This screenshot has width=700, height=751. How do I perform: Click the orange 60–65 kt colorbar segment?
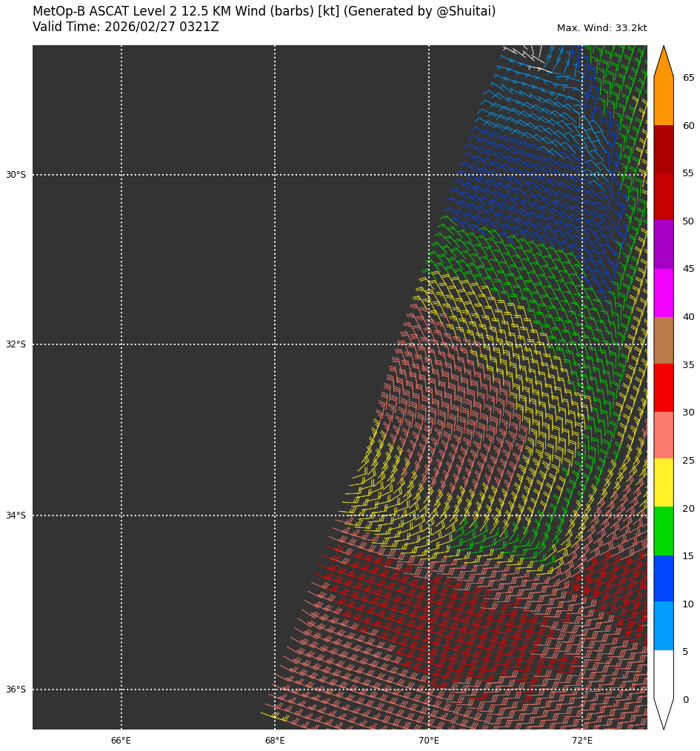pos(663,101)
